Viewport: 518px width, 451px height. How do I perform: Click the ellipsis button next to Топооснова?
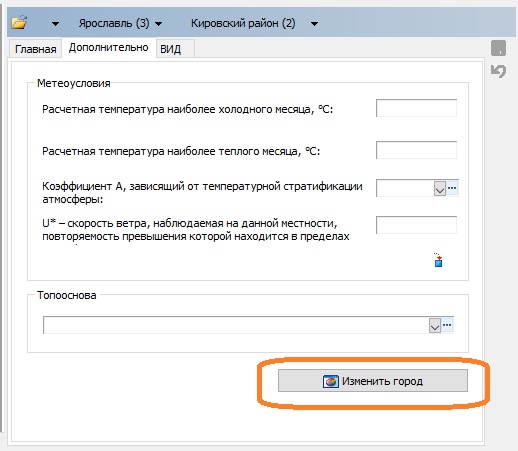click(x=447, y=325)
